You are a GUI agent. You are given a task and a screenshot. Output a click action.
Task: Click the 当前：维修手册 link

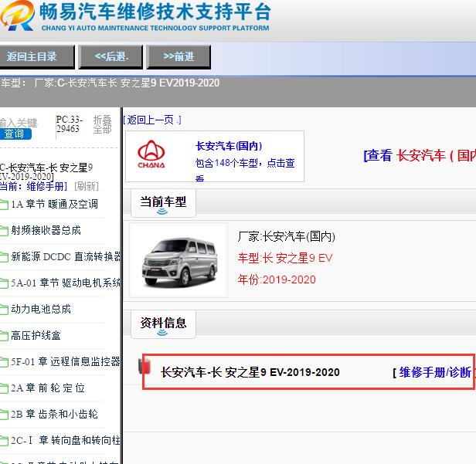click(33, 186)
